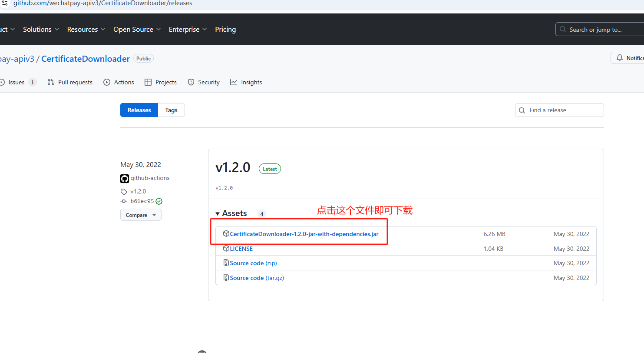Expand the Resources navigation menu
644x353 pixels.
pyautogui.click(x=86, y=30)
